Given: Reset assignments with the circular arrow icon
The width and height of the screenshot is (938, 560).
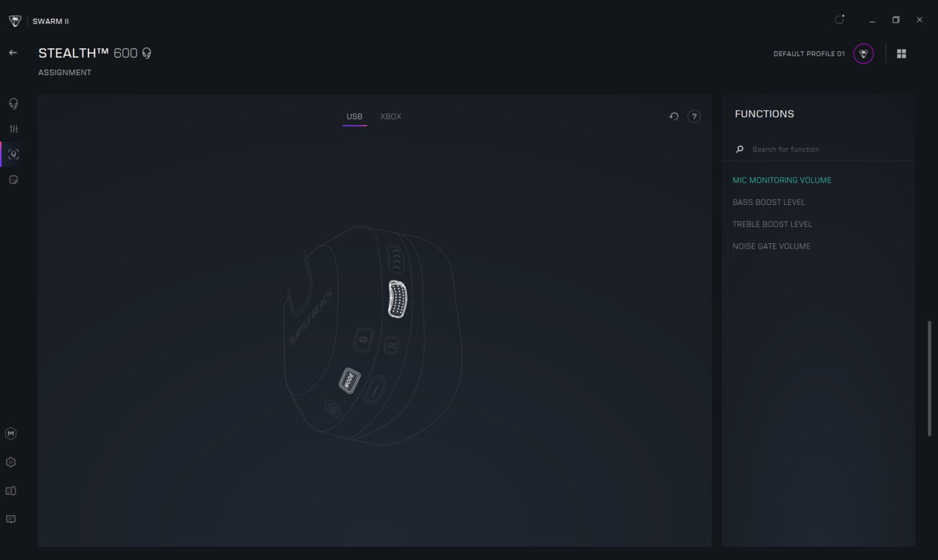Looking at the screenshot, I should [674, 116].
